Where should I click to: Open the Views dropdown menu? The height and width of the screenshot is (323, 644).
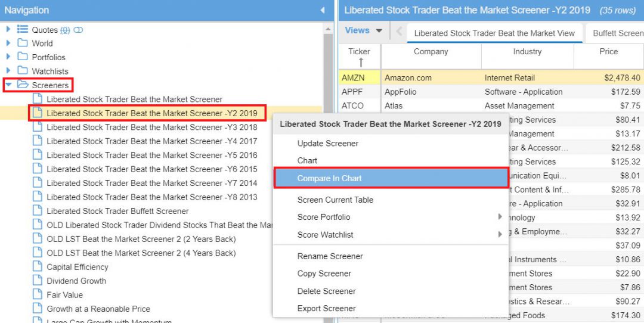(364, 30)
